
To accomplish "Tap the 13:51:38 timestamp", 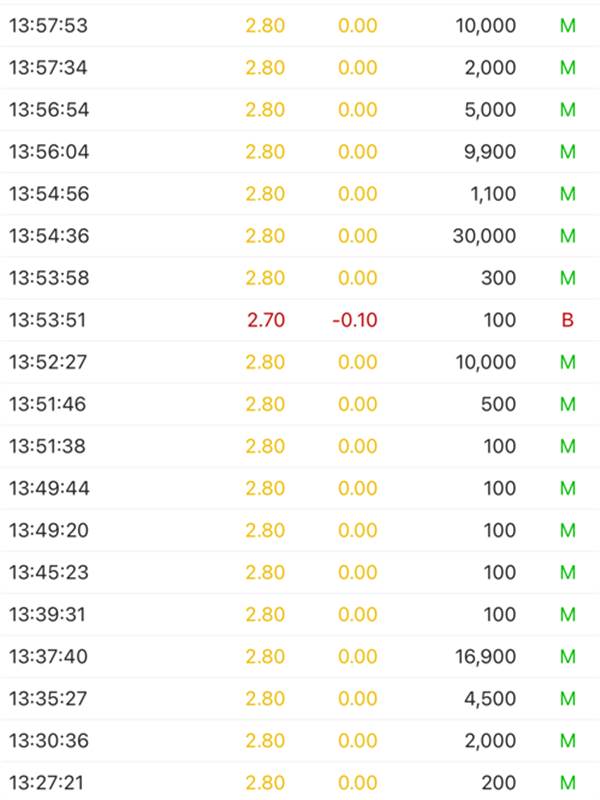I will point(47,446).
